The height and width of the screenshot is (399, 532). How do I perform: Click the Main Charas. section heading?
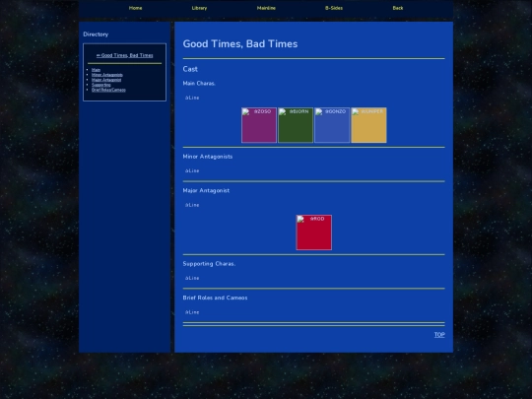click(199, 83)
